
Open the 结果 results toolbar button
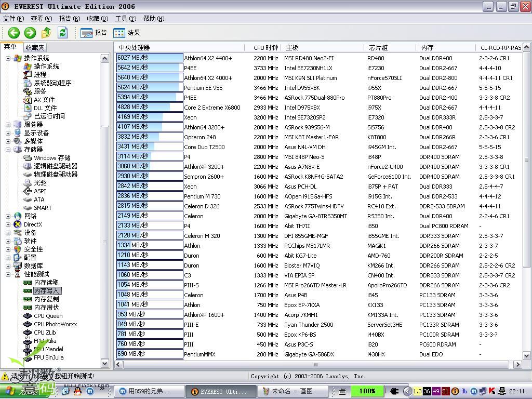coord(127,33)
